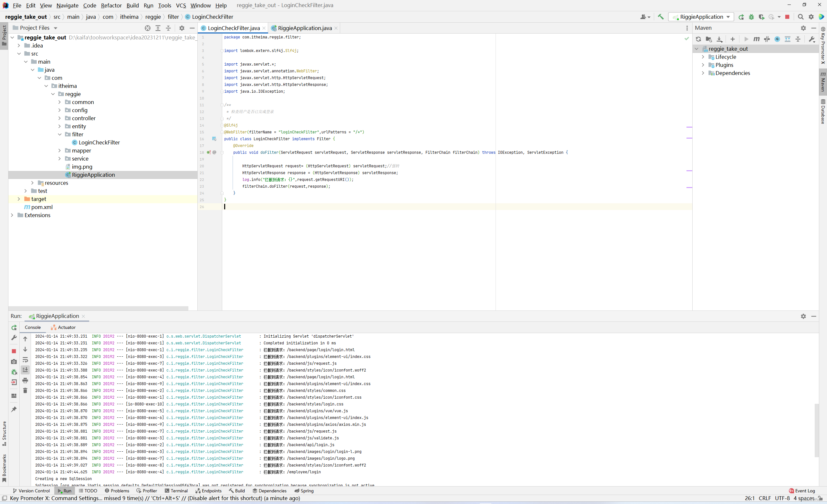
Task: Click the green Build hammer icon
Action: pos(661,17)
